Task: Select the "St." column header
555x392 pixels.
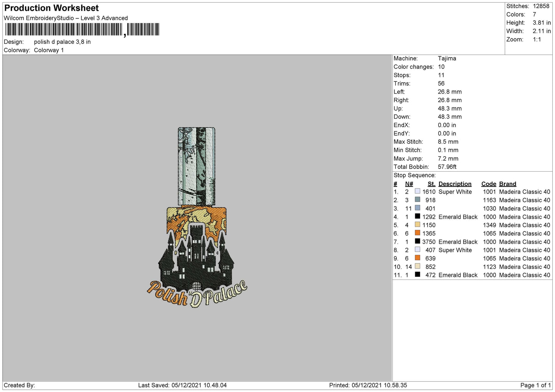Action: [x=432, y=184]
